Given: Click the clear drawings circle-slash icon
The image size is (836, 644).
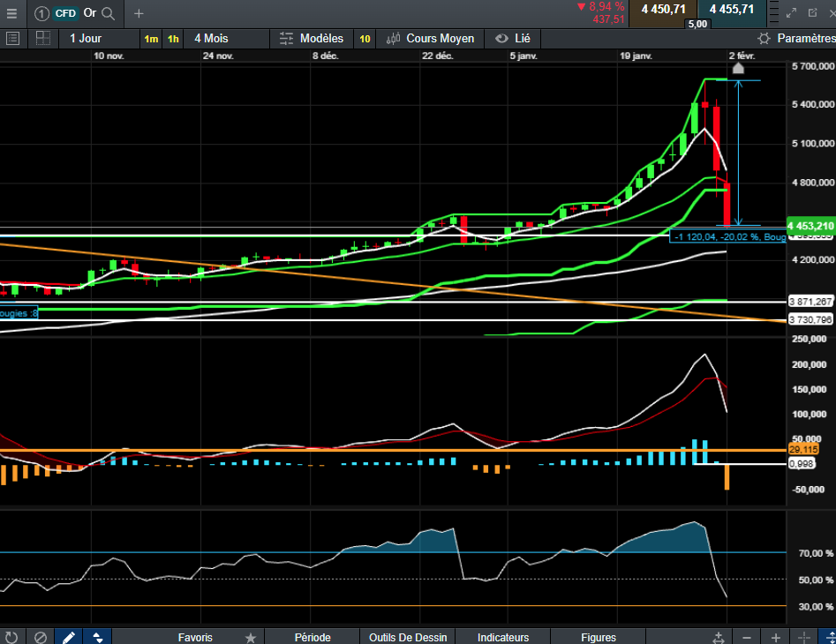Looking at the screenshot, I should 40,637.
